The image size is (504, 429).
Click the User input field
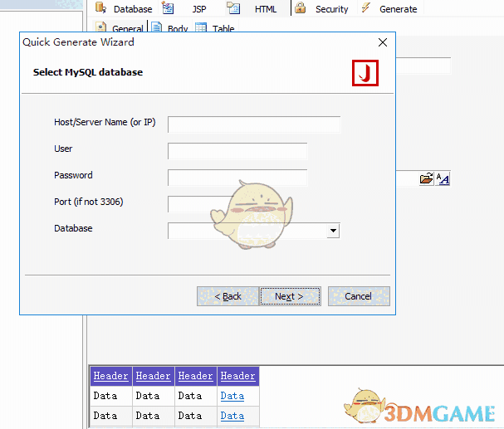click(x=237, y=151)
